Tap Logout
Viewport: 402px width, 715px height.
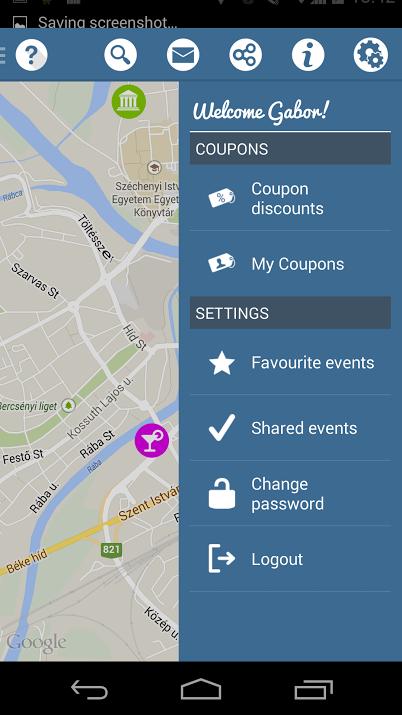(x=290, y=559)
